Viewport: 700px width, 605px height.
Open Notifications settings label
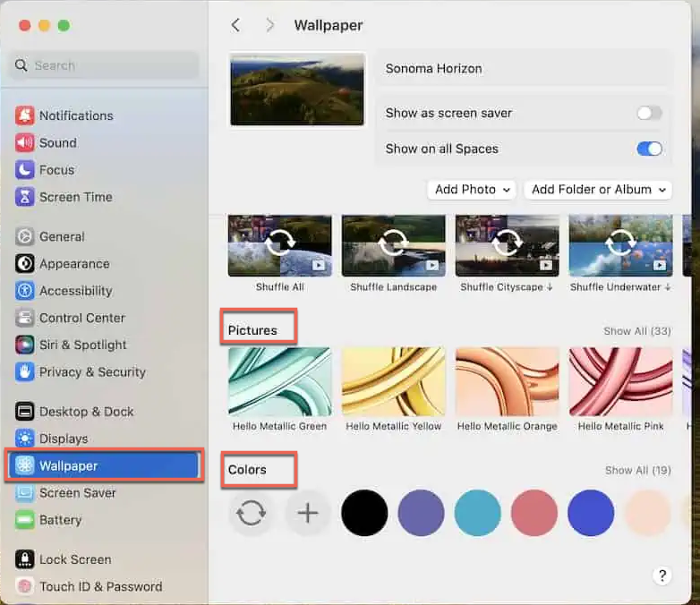click(76, 115)
